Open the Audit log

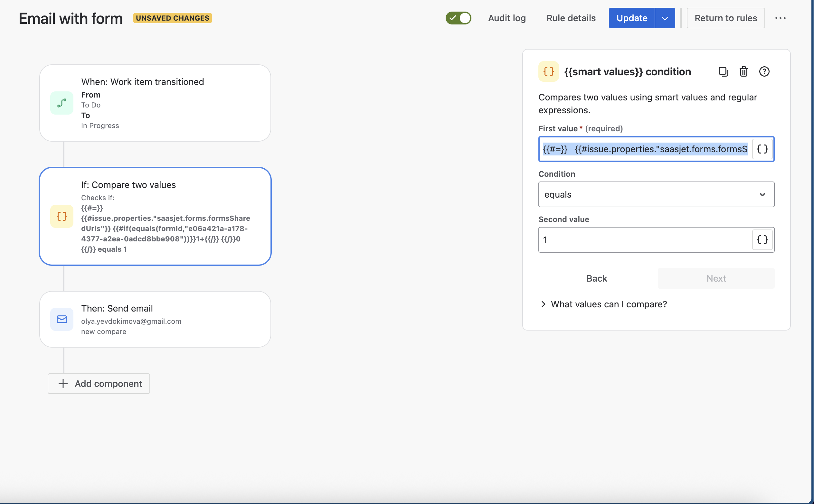click(506, 18)
